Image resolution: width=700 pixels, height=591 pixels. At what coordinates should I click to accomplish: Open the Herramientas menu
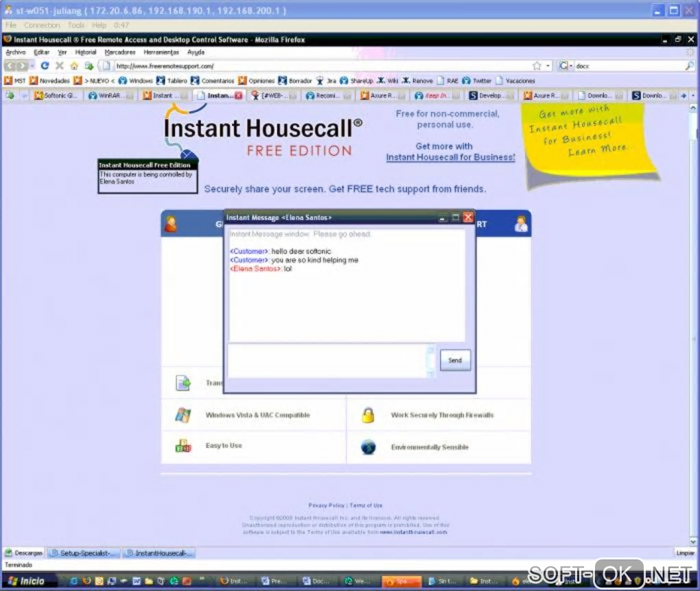tap(161, 52)
